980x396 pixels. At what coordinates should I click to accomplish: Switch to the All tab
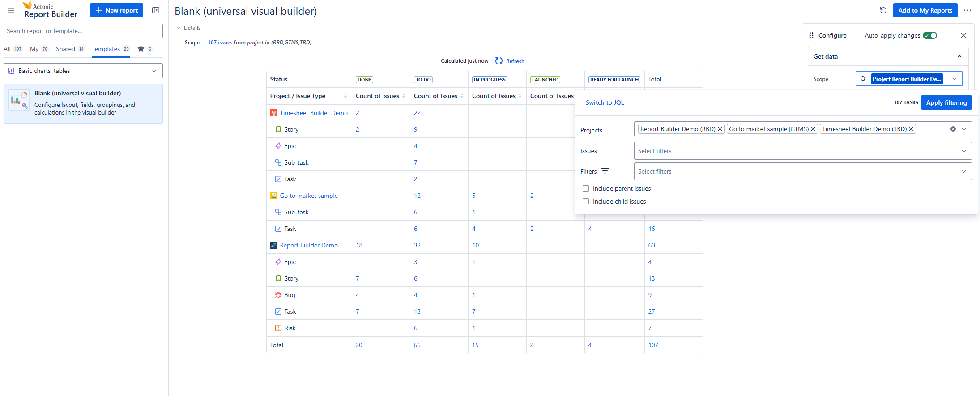(13, 49)
